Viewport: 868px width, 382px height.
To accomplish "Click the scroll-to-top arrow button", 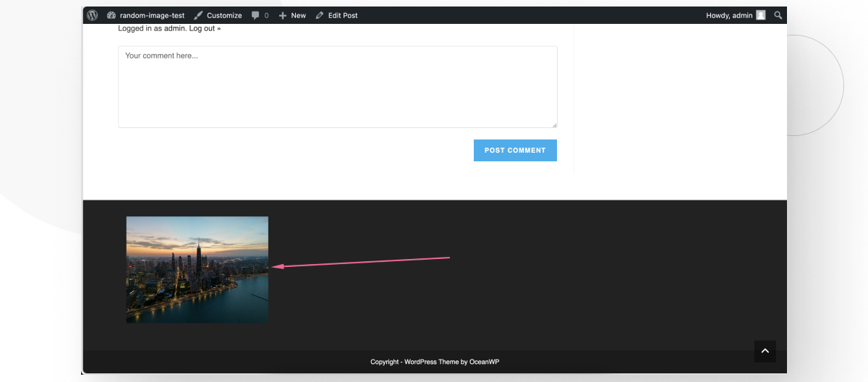I will click(x=765, y=351).
